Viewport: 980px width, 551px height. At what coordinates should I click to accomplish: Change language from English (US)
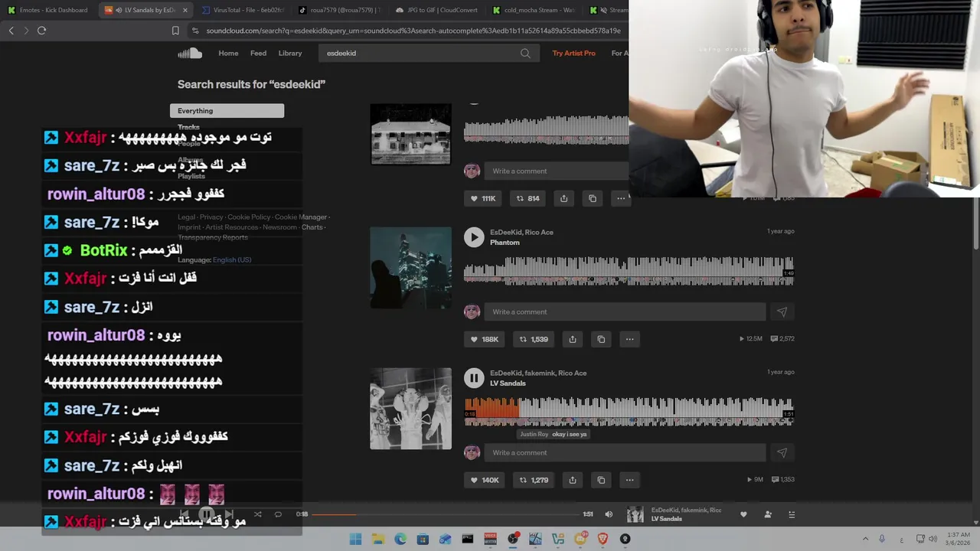tap(232, 260)
